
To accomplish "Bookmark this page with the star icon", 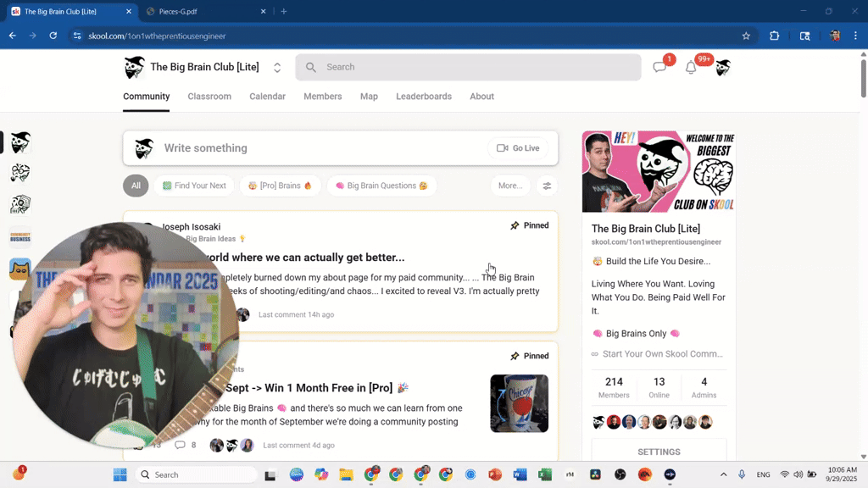I will tap(746, 36).
